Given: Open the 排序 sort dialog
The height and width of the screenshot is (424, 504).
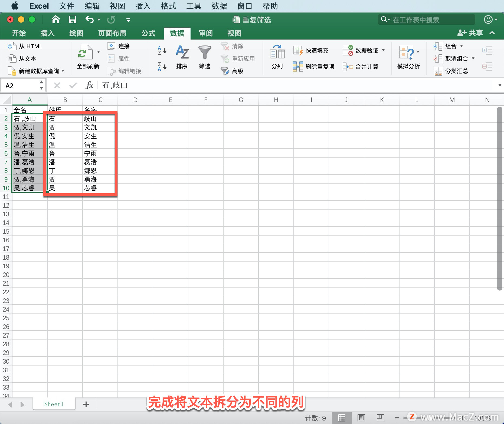Looking at the screenshot, I should 182,57.
